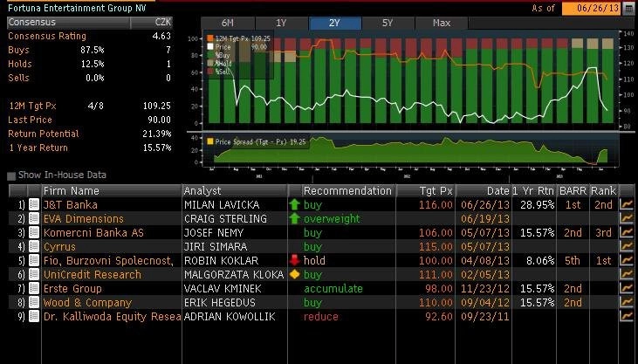The image size is (638, 364).
Task: Click the reduce recommendation cell
Action: [x=320, y=316]
